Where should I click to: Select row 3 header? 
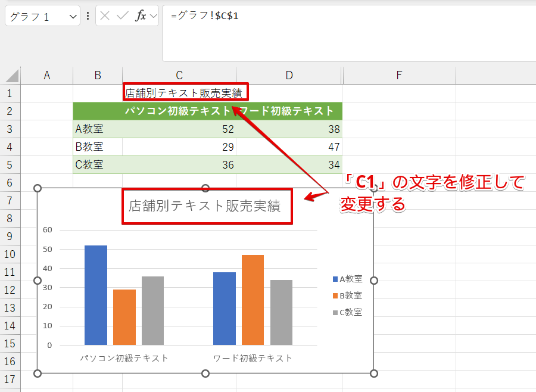pyautogui.click(x=10, y=129)
